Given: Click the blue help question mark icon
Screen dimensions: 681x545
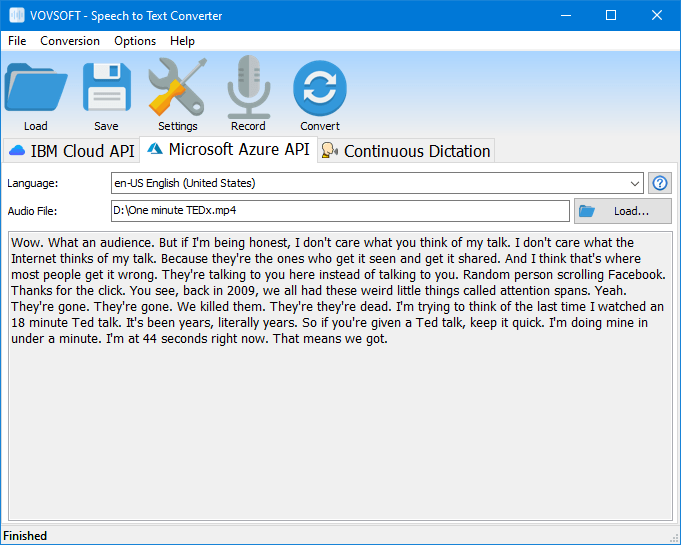Looking at the screenshot, I should pyautogui.click(x=660, y=183).
